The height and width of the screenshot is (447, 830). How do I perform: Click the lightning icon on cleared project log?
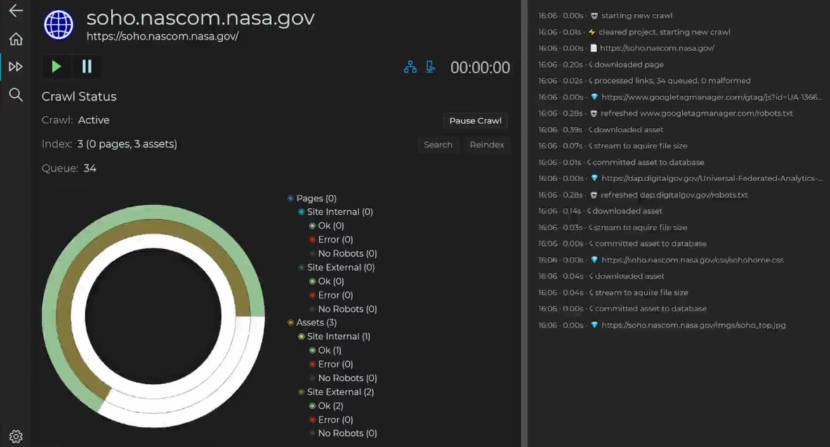point(592,32)
